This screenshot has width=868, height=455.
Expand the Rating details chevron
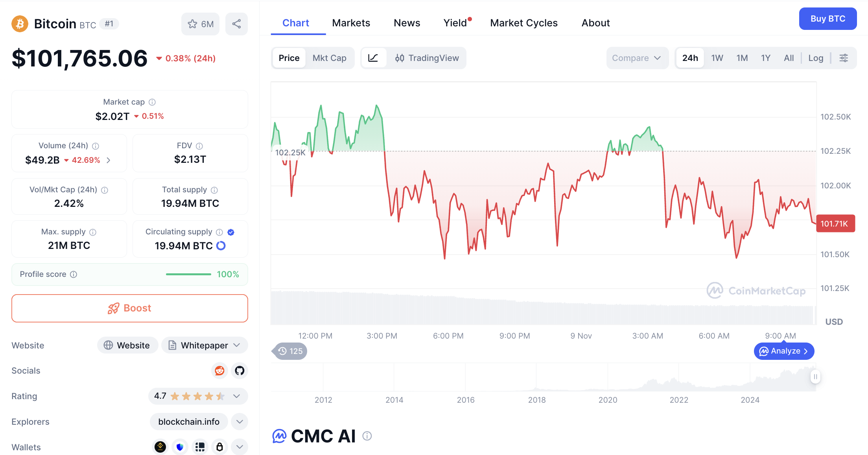(x=237, y=396)
